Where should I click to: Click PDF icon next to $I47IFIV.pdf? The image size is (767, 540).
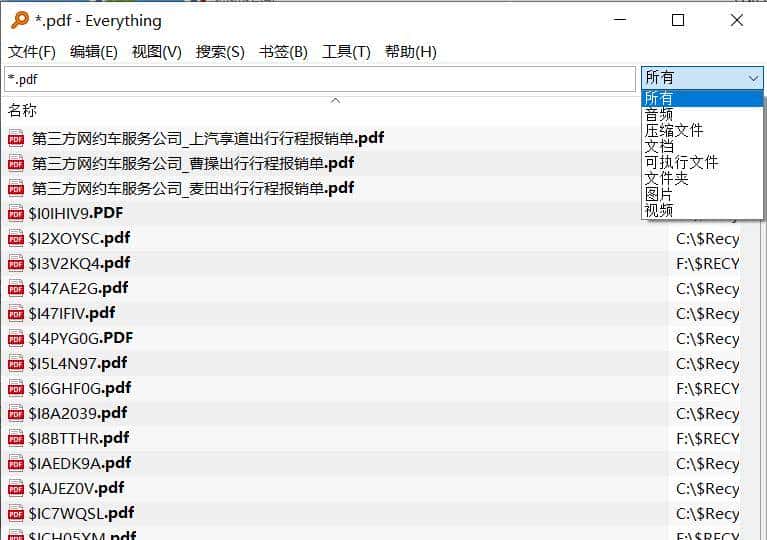(x=16, y=313)
